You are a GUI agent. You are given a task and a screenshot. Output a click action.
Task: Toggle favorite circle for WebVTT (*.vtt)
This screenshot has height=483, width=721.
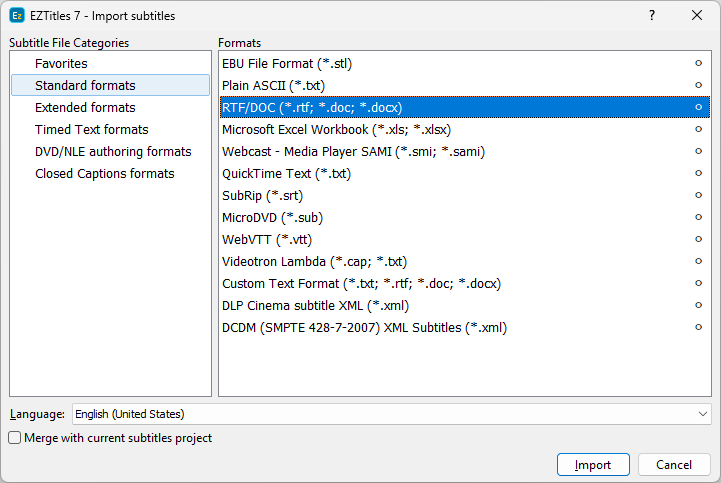click(x=698, y=239)
